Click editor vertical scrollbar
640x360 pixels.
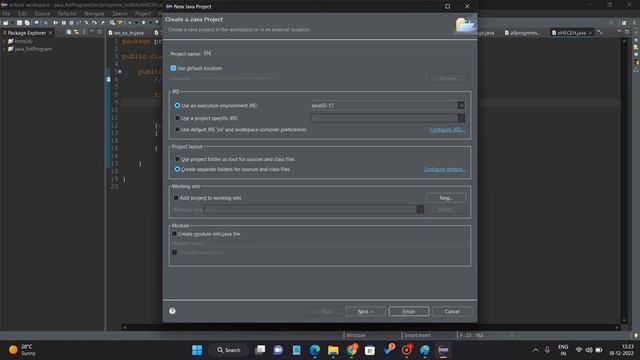pos(624,180)
